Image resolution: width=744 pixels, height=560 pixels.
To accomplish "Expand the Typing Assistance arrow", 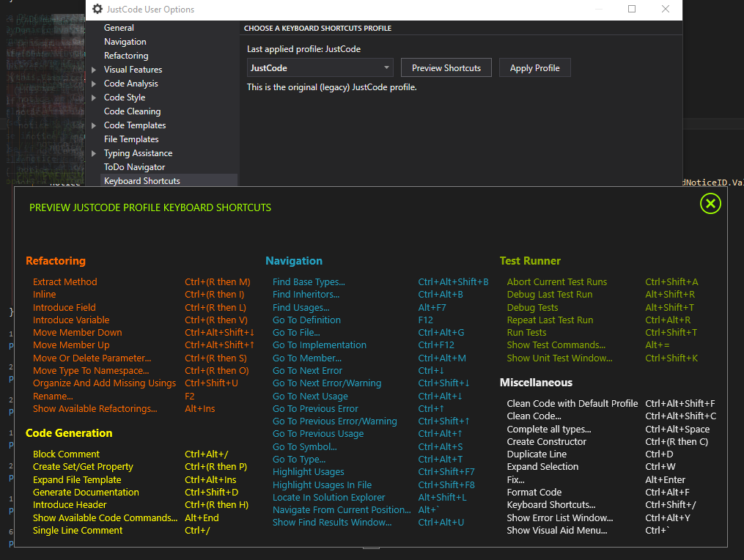I will [x=94, y=153].
